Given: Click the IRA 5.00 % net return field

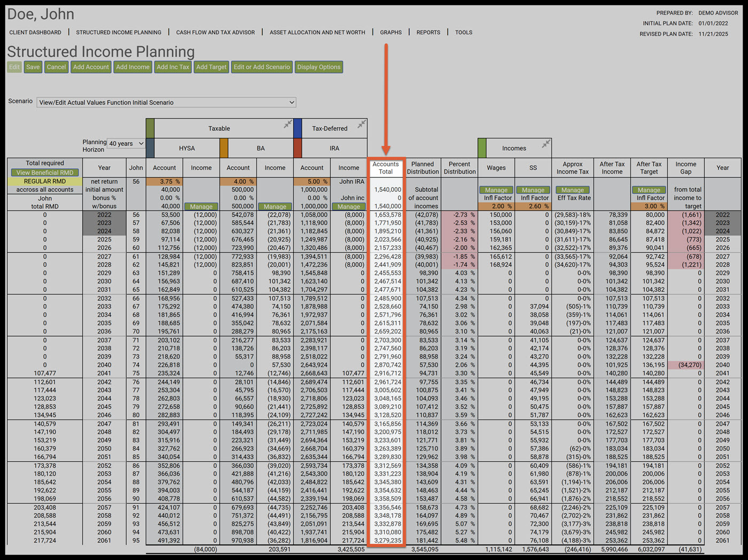Looking at the screenshot, I should pyautogui.click(x=312, y=182).
